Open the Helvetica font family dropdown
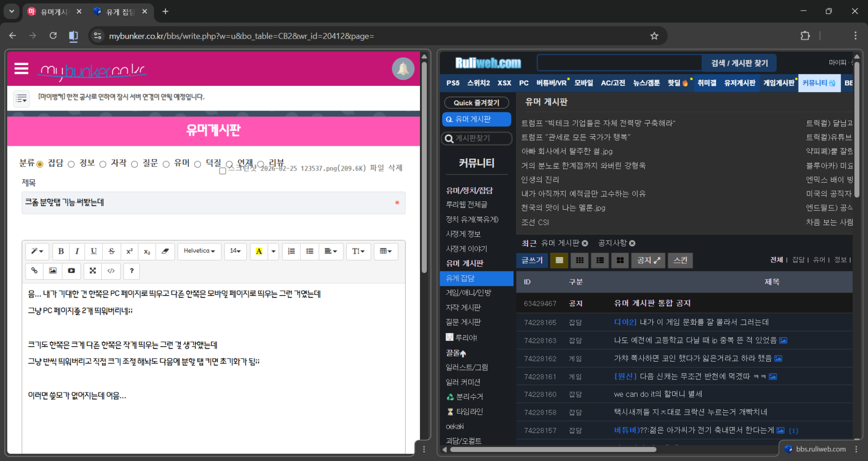The width and height of the screenshot is (868, 461). pos(199,251)
